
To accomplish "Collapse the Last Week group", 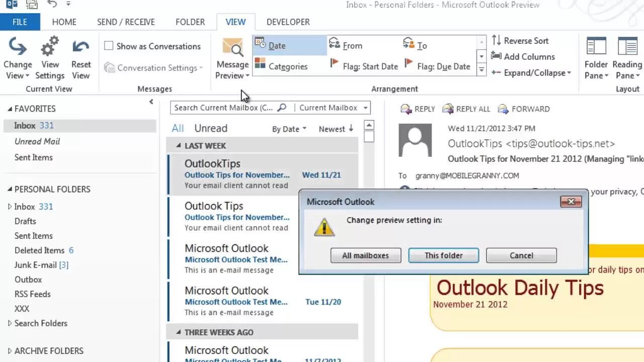I will tap(178, 145).
